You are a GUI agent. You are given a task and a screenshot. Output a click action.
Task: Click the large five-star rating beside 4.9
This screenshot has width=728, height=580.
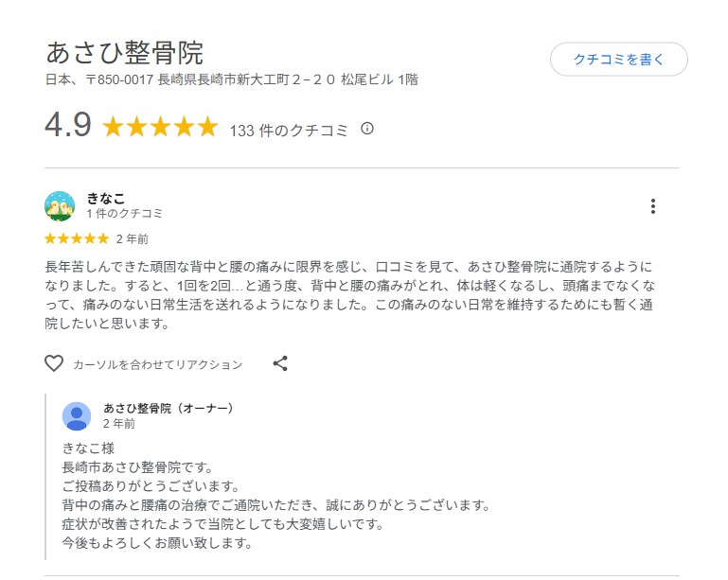point(160,127)
